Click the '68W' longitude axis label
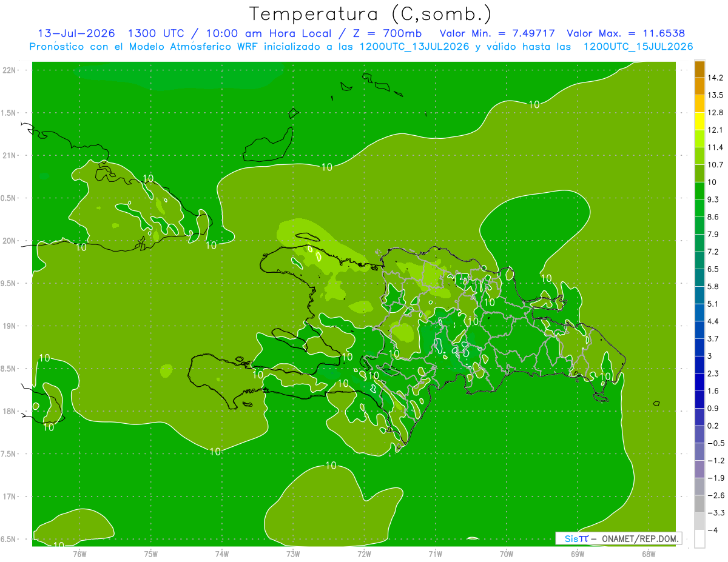Screen dimensions: 728x562 649,554
